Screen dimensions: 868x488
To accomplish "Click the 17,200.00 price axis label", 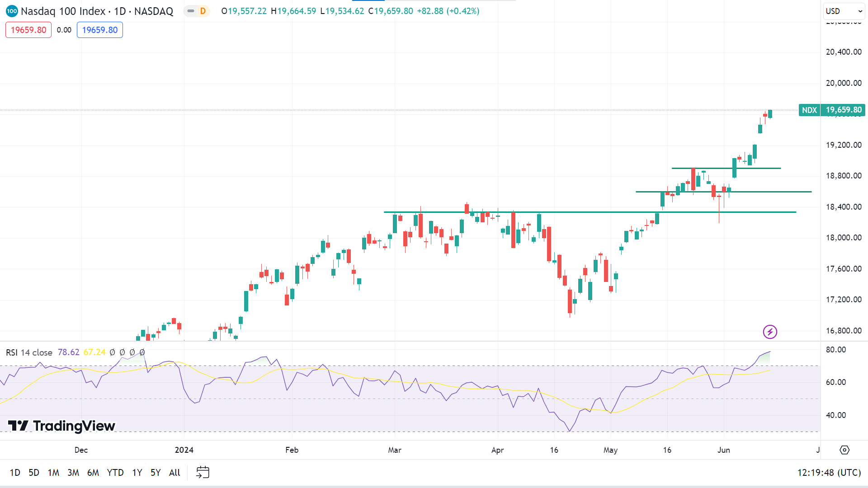I will pos(844,300).
